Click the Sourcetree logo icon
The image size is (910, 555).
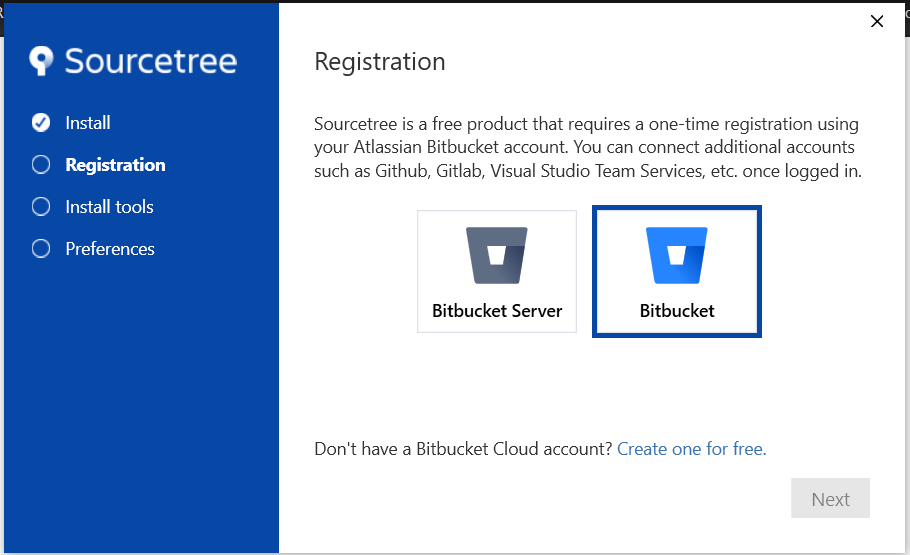(41, 60)
